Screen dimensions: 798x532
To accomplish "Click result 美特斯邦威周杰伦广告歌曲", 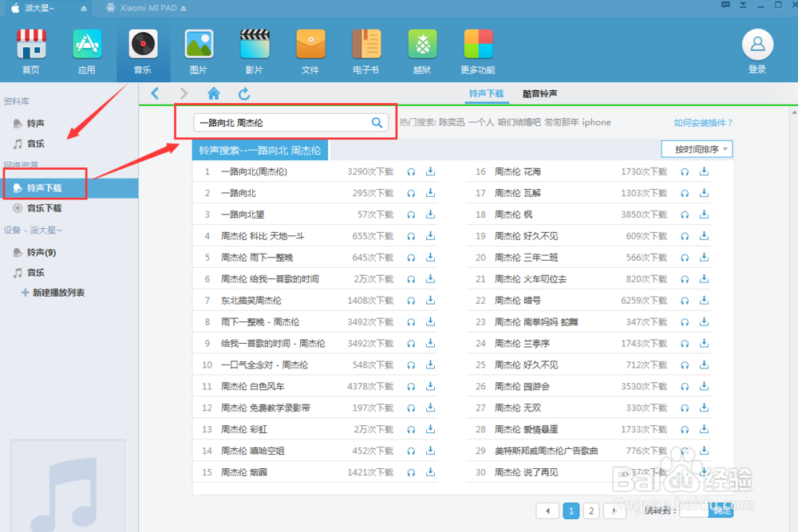I will click(546, 451).
